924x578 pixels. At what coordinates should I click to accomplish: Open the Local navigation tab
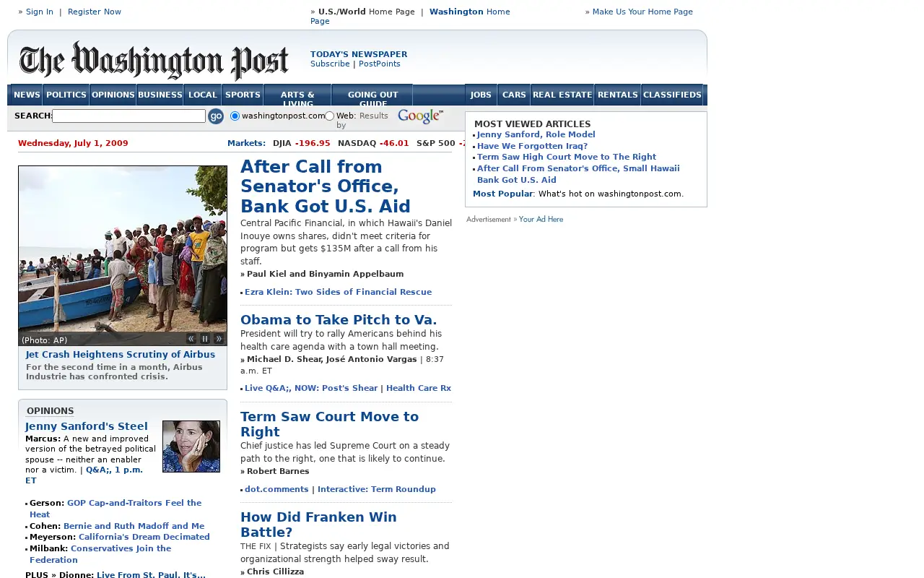click(203, 95)
